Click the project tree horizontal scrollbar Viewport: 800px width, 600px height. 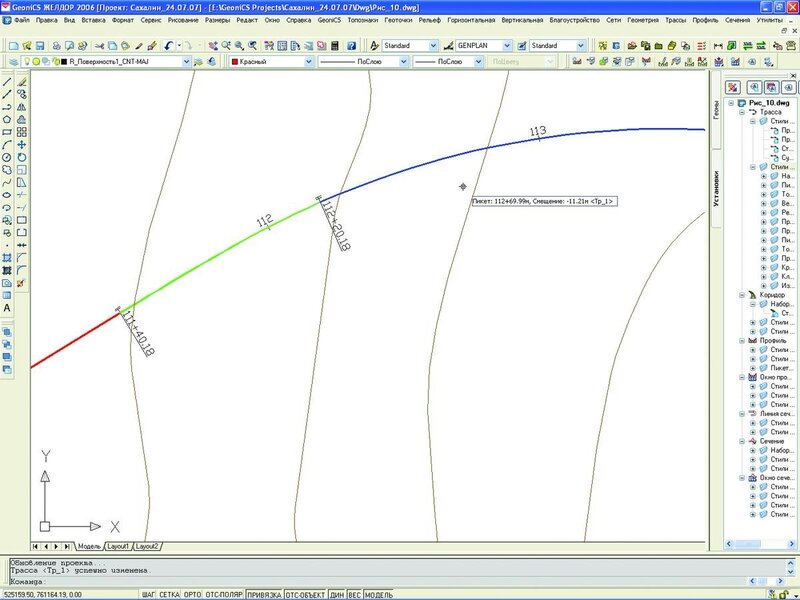pyautogui.click(x=761, y=544)
